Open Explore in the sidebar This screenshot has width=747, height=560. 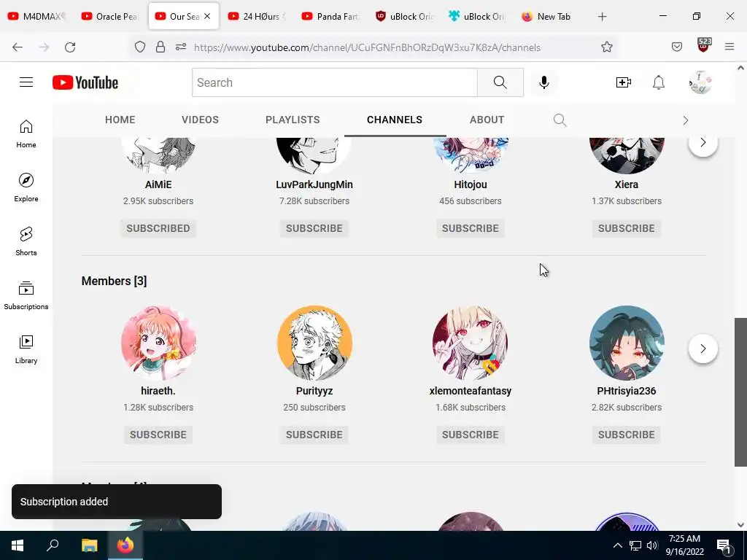26,187
